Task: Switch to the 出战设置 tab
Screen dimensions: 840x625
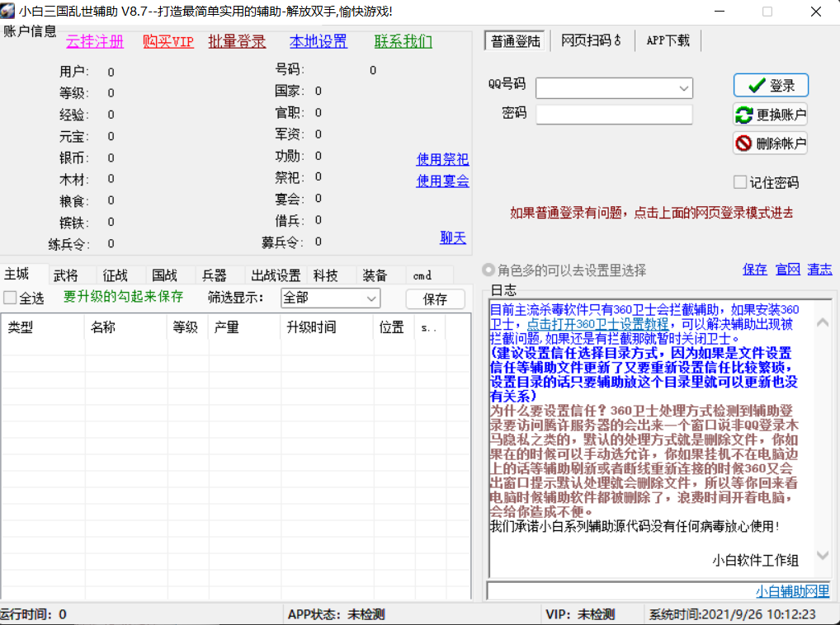Action: (x=276, y=275)
